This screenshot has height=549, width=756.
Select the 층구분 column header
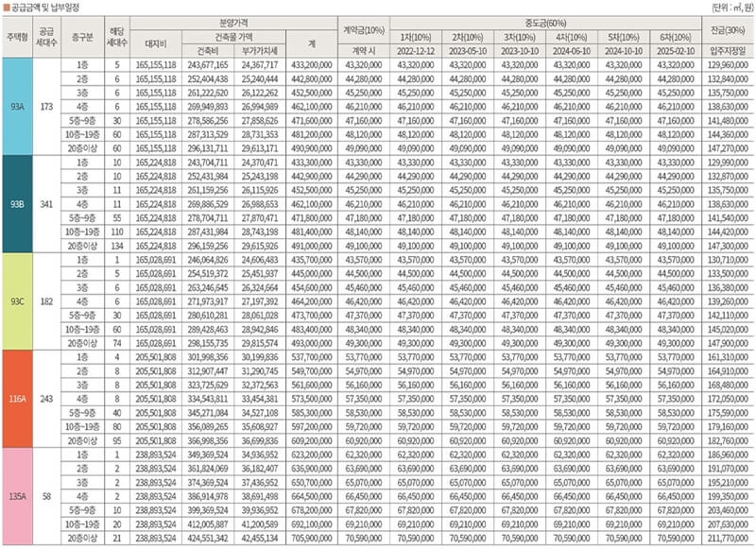(82, 37)
